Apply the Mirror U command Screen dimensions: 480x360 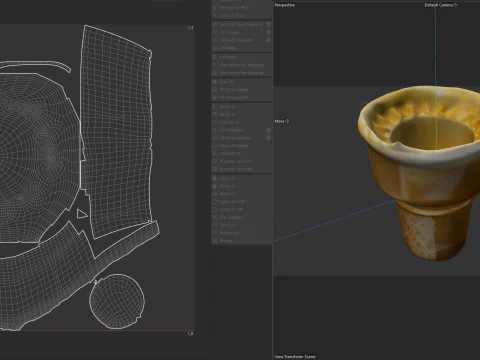241,107
